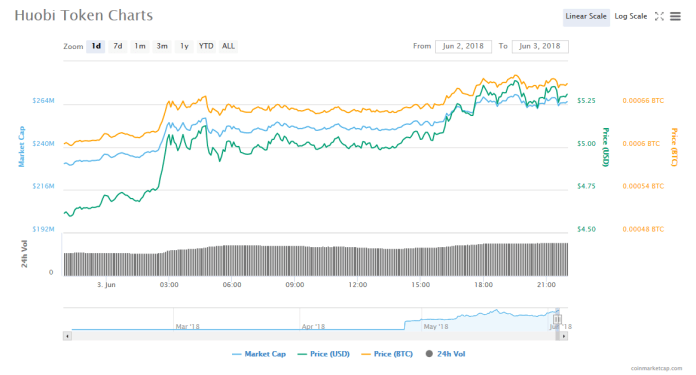Click the 0.00048 BTC axis label
The height and width of the screenshot is (375, 696).
tap(643, 229)
